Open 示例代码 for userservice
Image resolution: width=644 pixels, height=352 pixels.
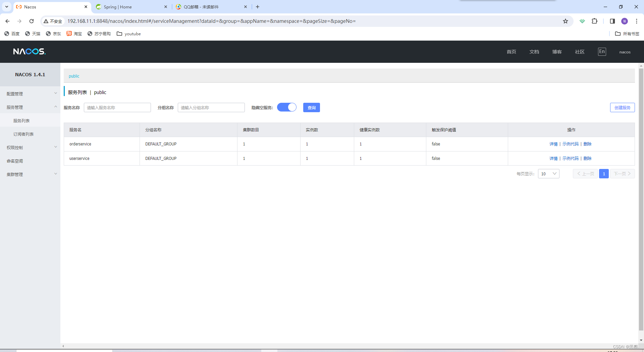coord(571,159)
